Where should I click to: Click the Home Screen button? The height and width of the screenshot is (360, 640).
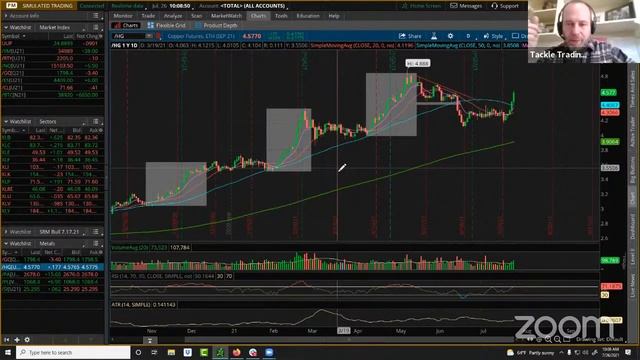421,6
